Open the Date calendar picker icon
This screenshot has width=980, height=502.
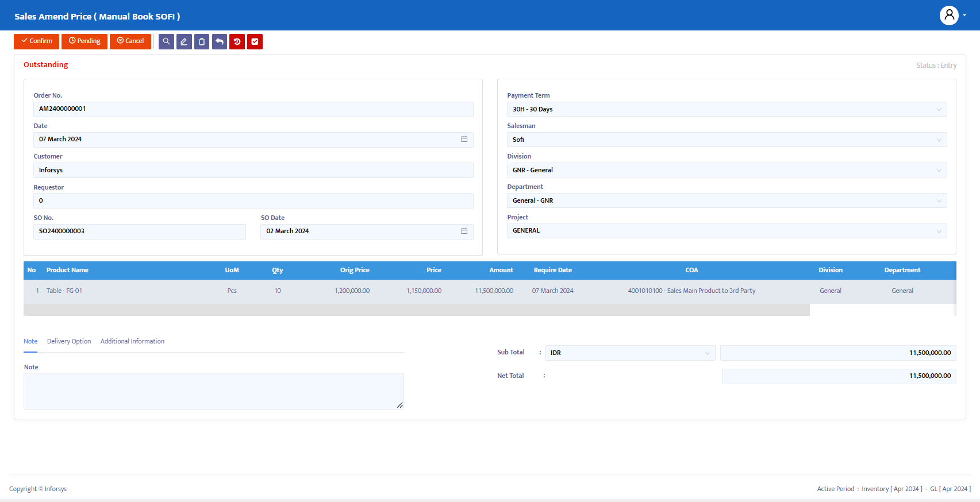(464, 139)
